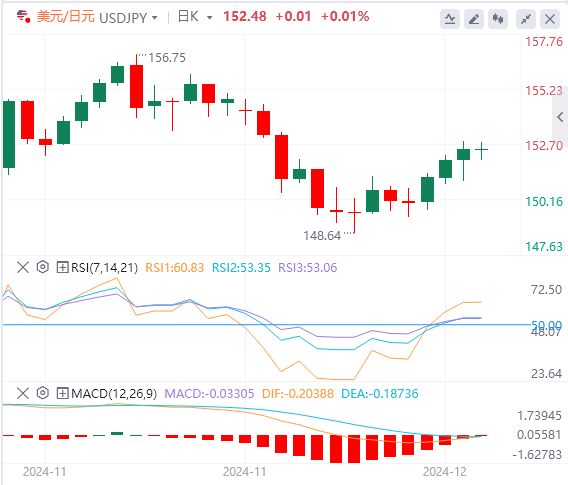Click the shrink chart arrows icon
Viewport: 568px width, 485px height.
point(526,19)
